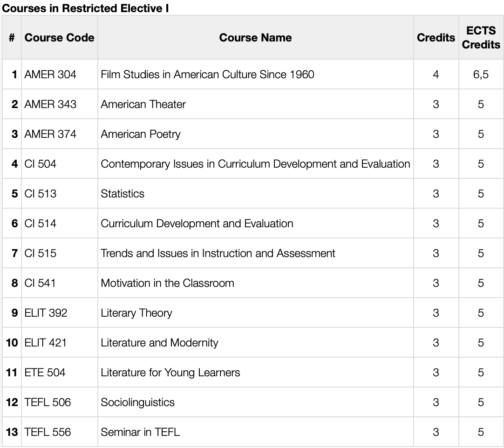
Task: Select the "Course Code" column header
Action: pyautogui.click(x=59, y=38)
